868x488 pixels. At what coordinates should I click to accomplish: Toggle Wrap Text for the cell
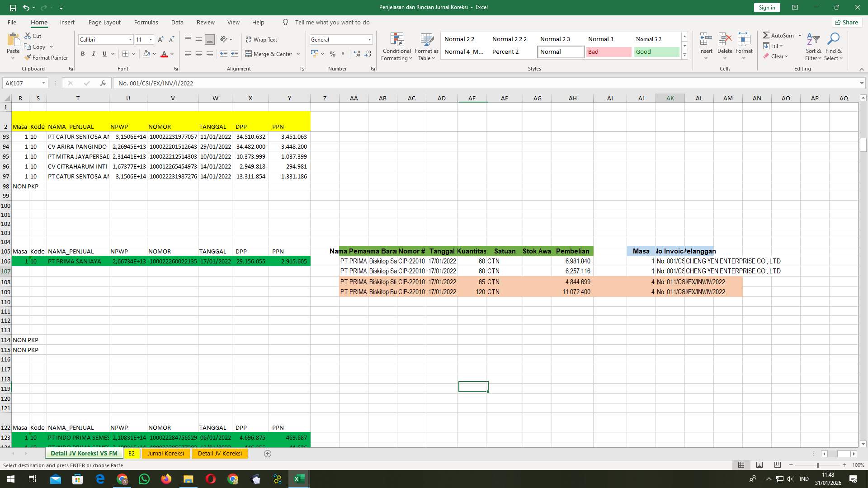(262, 39)
